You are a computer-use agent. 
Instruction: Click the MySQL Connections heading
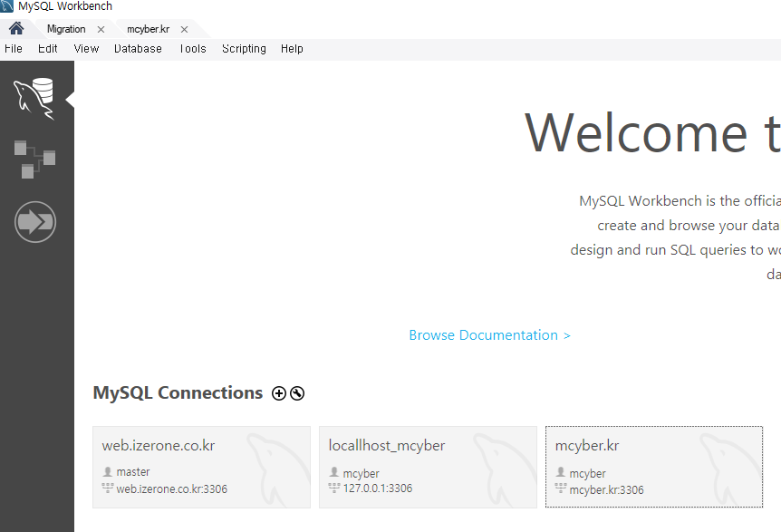pos(178,393)
